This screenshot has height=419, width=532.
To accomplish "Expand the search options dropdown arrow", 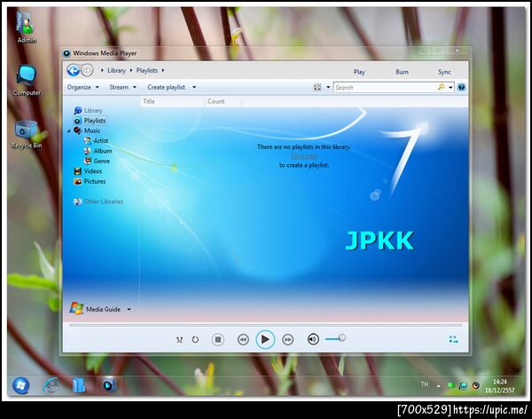I will (450, 87).
